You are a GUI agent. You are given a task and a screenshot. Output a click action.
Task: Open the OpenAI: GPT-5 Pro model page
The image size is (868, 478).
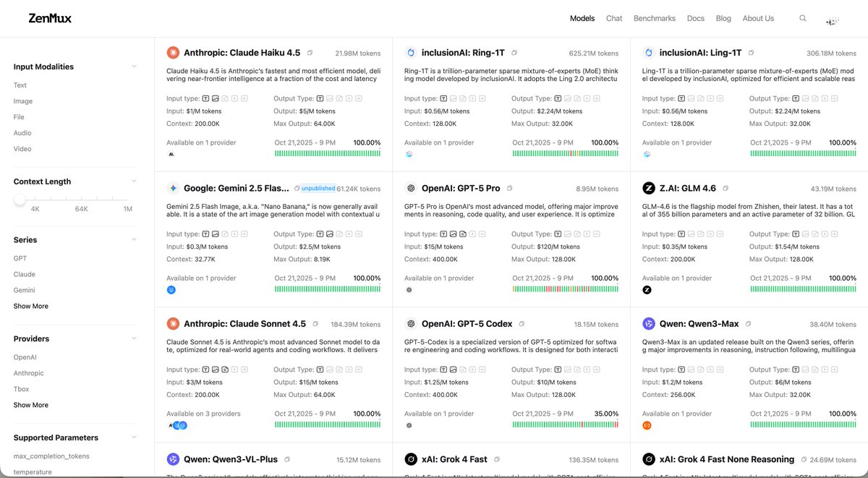tap(461, 188)
